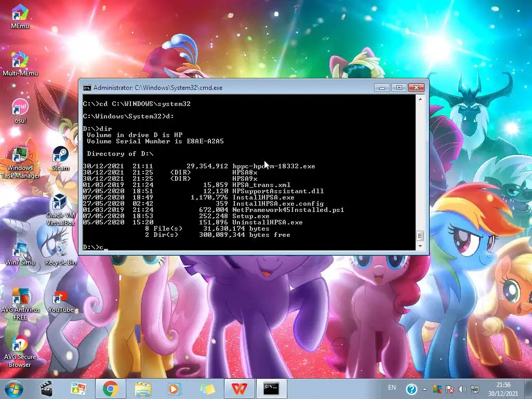Click the cmd window title bar icon
This screenshot has height=399, width=532.
[x=87, y=88]
